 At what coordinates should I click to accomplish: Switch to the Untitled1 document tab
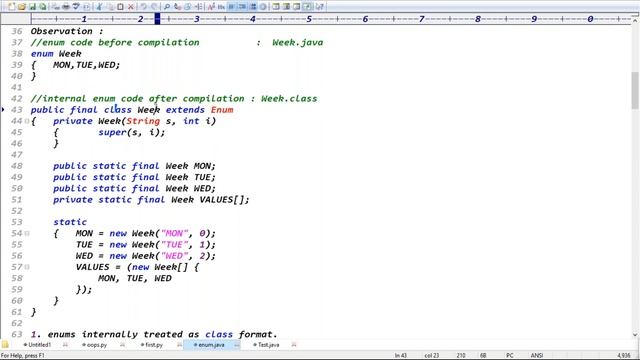[39, 345]
